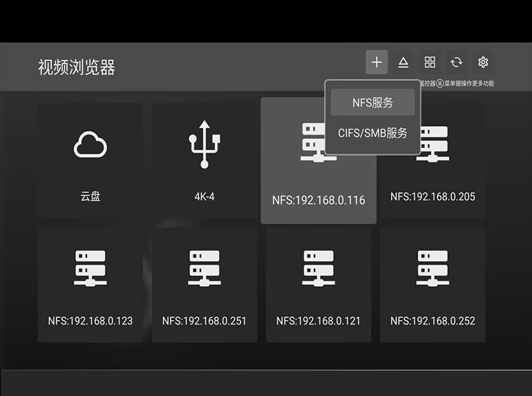Choose CIFS/SMB服务 in the dropdown menu
The width and height of the screenshot is (532, 396).
pos(372,133)
